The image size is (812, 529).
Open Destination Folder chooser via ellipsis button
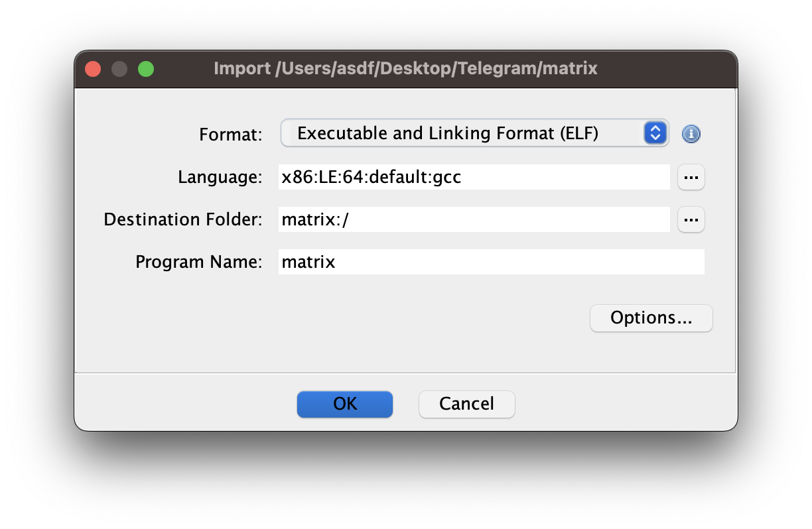coord(691,220)
